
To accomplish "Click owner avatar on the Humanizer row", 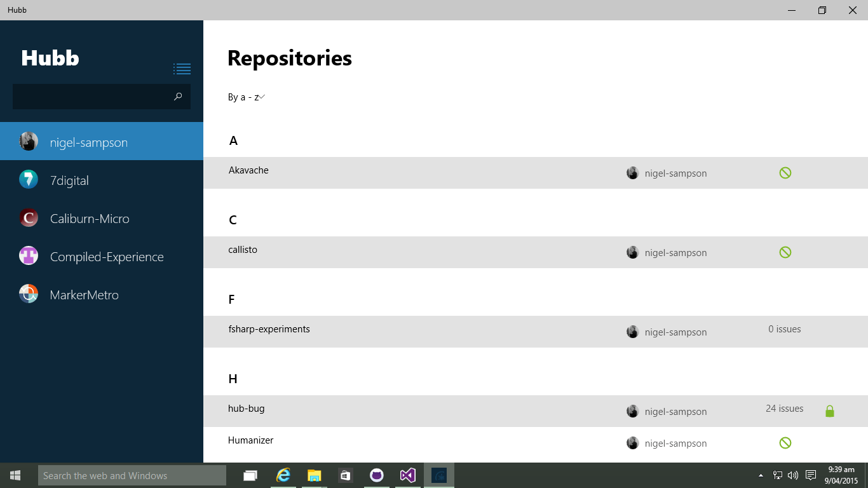I will 632,443.
